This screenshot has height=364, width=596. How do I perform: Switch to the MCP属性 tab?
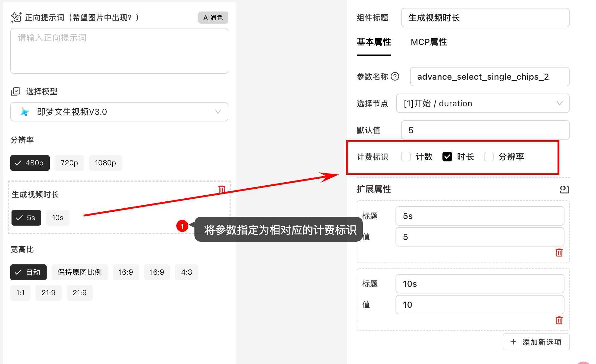(x=429, y=42)
